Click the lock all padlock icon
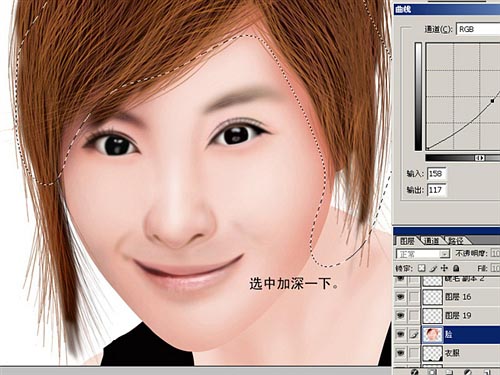Screen dimensions: 500x375 [x=456, y=268]
